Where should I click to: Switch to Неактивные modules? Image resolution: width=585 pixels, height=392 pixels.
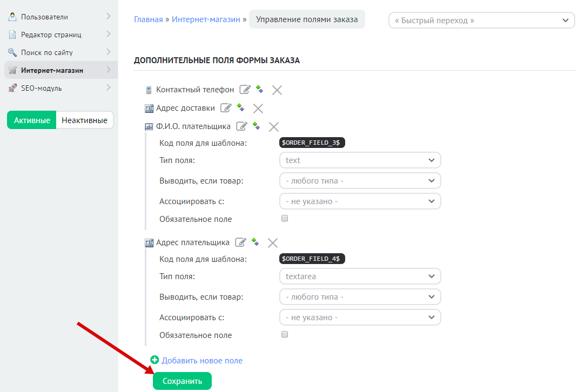point(84,120)
